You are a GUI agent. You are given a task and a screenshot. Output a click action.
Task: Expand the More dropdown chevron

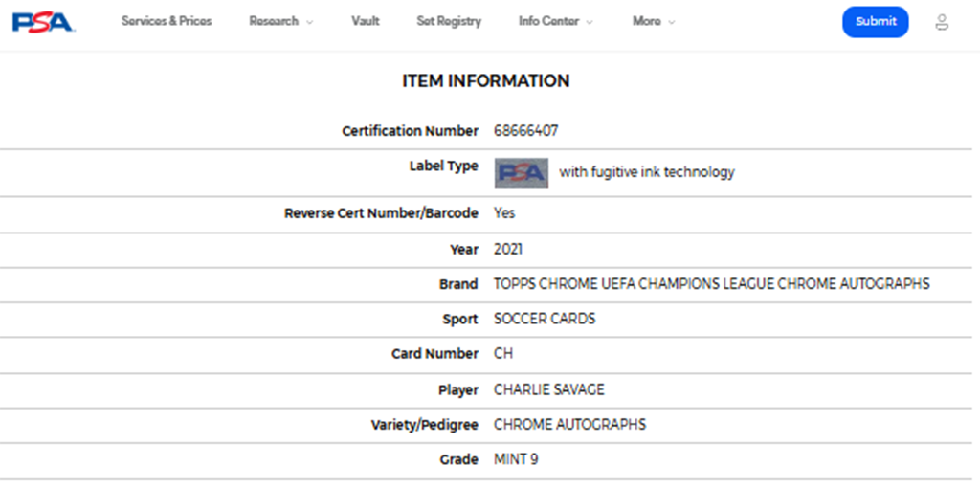coord(671,22)
